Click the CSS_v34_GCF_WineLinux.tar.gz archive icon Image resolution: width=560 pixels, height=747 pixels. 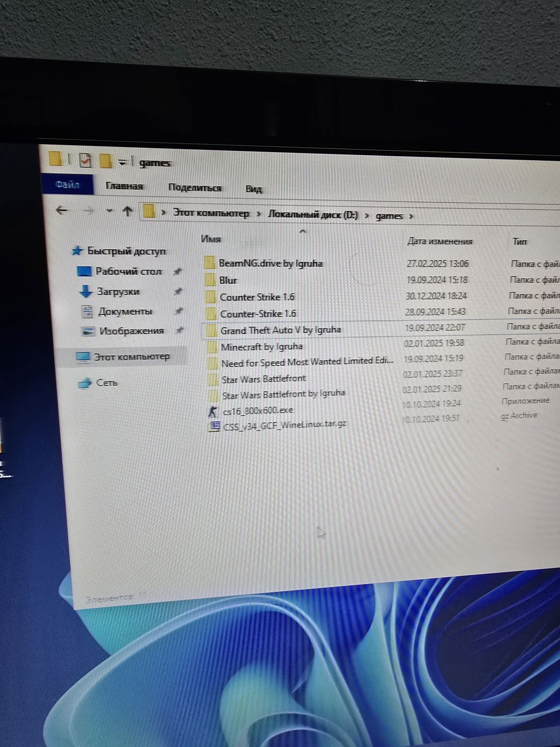coord(214,426)
